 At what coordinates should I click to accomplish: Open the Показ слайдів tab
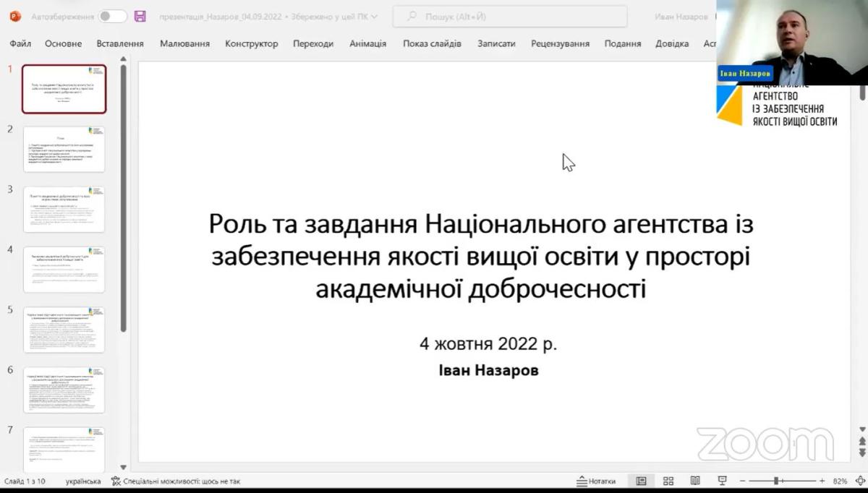click(x=432, y=43)
